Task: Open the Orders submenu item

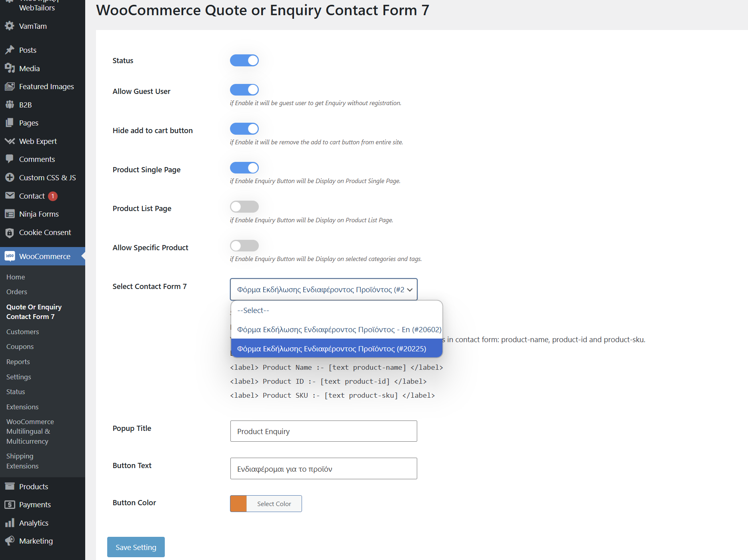Action: 17,292
